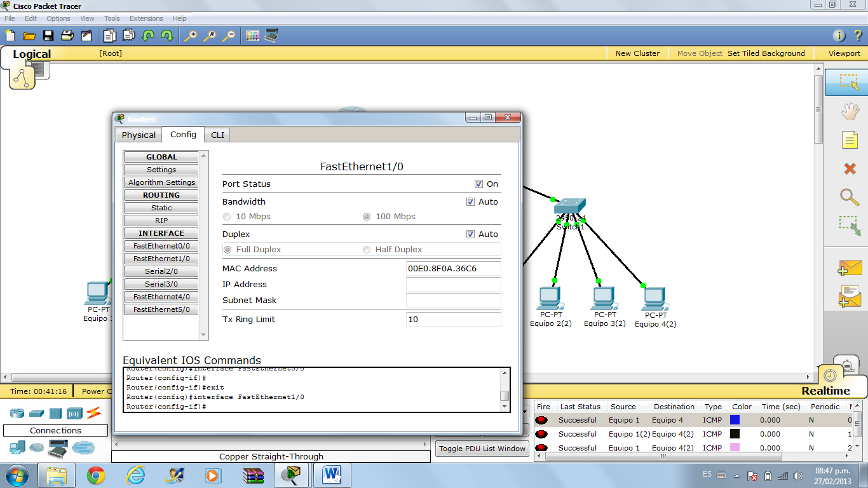This screenshot has width=868, height=488.
Task: Click the New Cluster button
Action: click(x=637, y=53)
